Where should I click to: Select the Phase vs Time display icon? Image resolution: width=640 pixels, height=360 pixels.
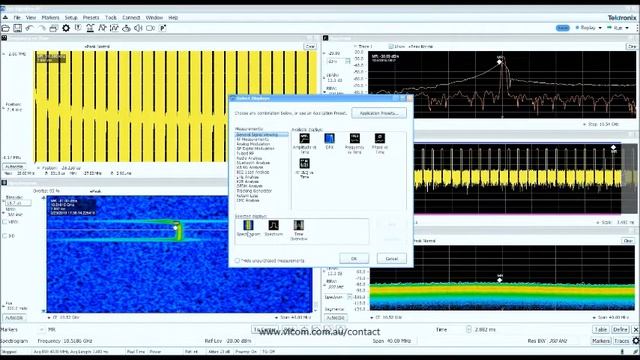380,139
